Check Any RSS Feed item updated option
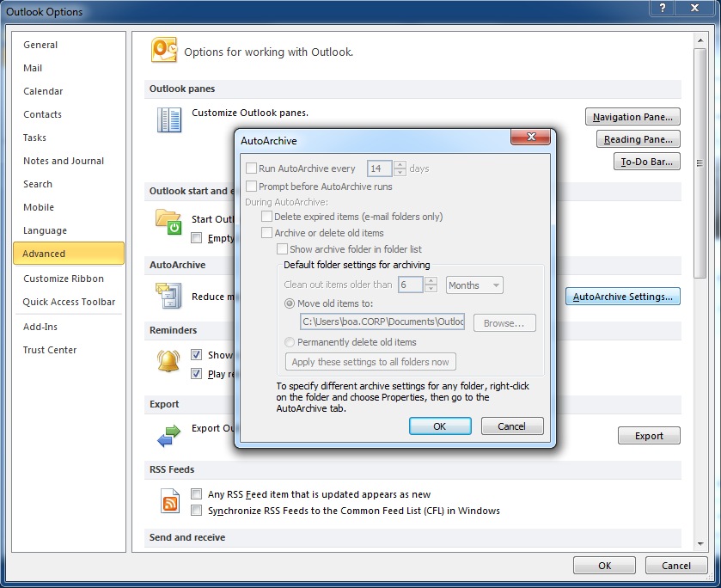 [197, 494]
